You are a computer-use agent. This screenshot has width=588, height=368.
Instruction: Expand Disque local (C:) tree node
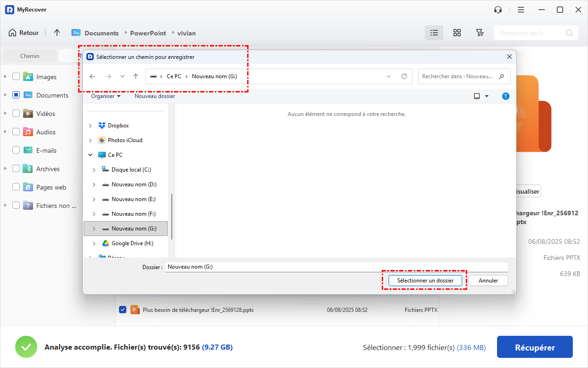click(94, 170)
